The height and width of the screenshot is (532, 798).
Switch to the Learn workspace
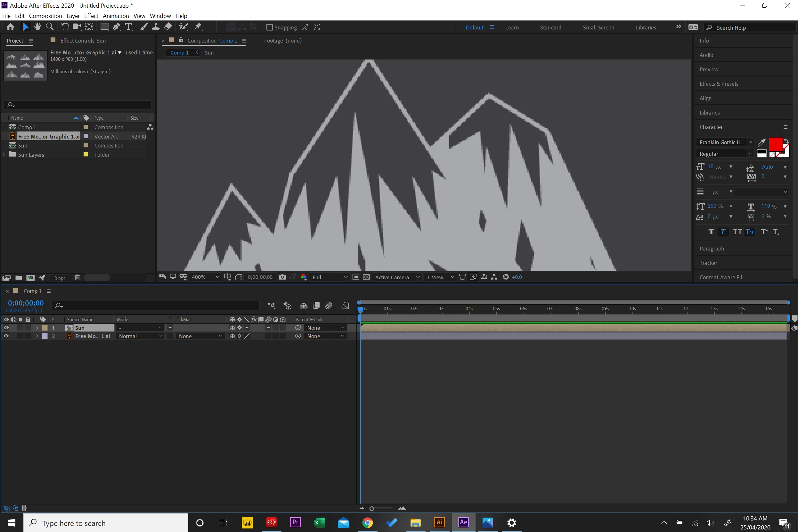511,28
